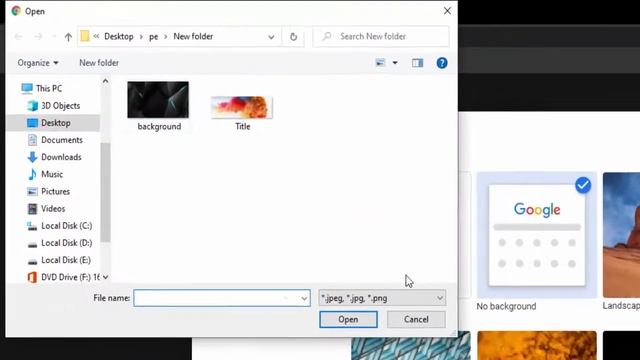This screenshot has width=640, height=360.
Task: Click sidebar scroll up arrow
Action: 105,81
